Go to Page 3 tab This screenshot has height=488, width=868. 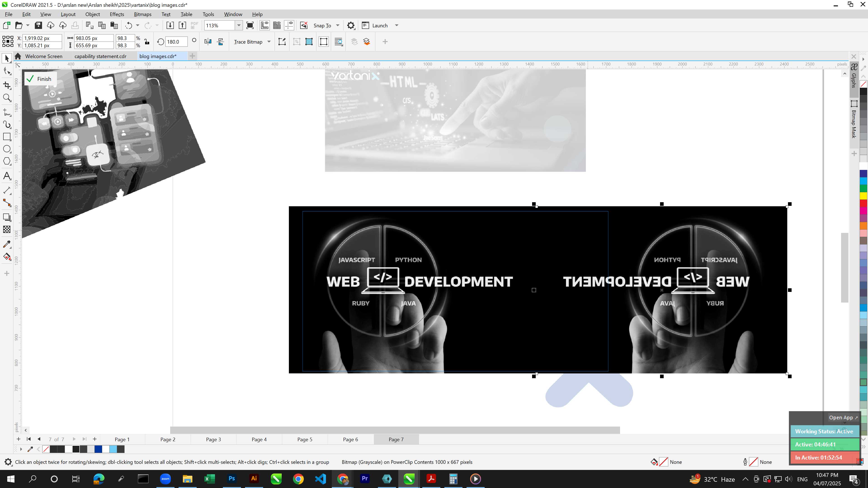pyautogui.click(x=214, y=439)
